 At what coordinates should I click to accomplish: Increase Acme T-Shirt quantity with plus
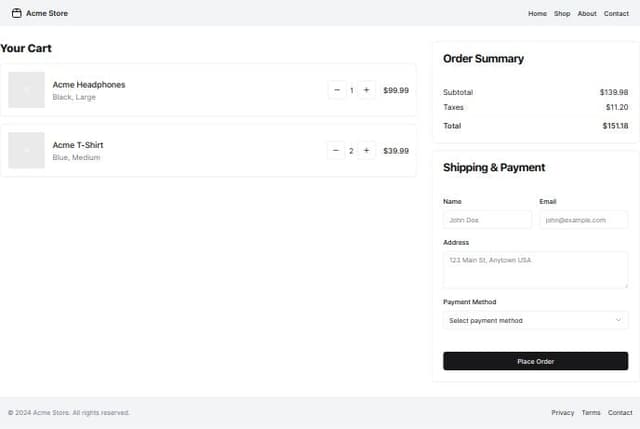(x=367, y=151)
